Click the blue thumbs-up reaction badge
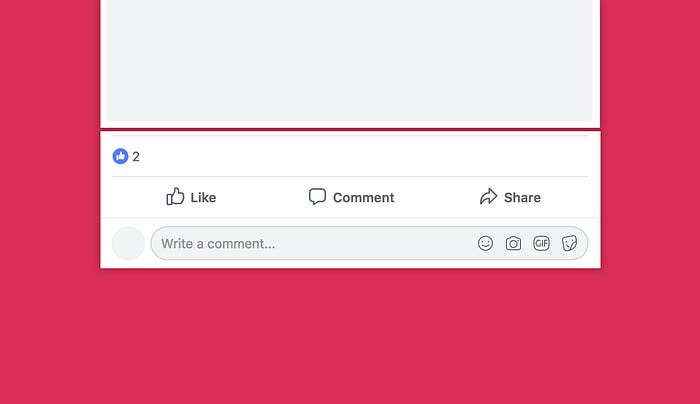Image resolution: width=700 pixels, height=404 pixels. click(120, 156)
